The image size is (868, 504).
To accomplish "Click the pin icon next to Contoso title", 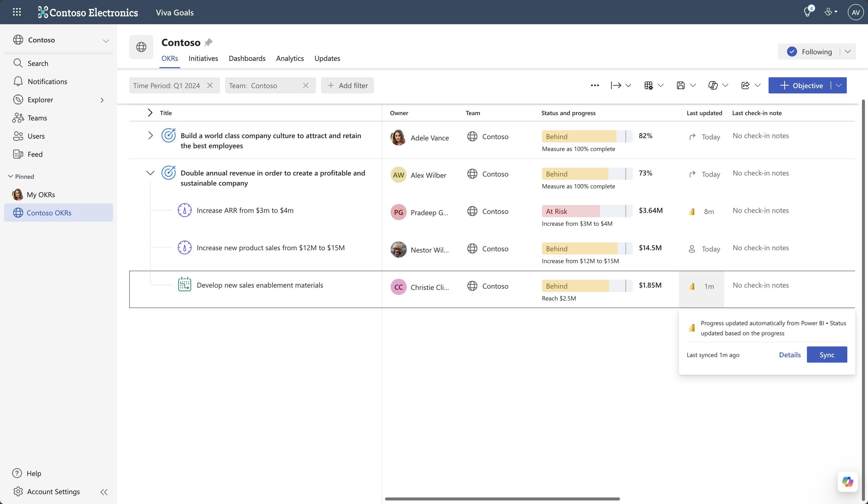I will coord(208,42).
